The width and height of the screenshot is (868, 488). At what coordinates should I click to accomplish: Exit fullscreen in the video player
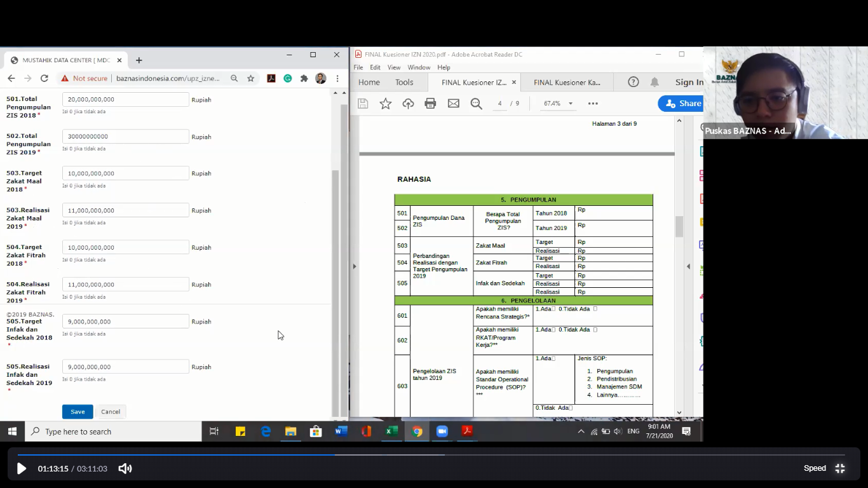839,468
